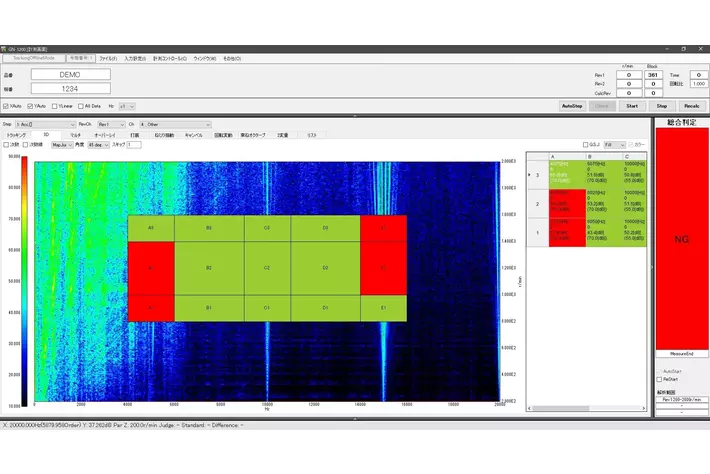
Task: Click the DEMO product name field
Action: 69,74
